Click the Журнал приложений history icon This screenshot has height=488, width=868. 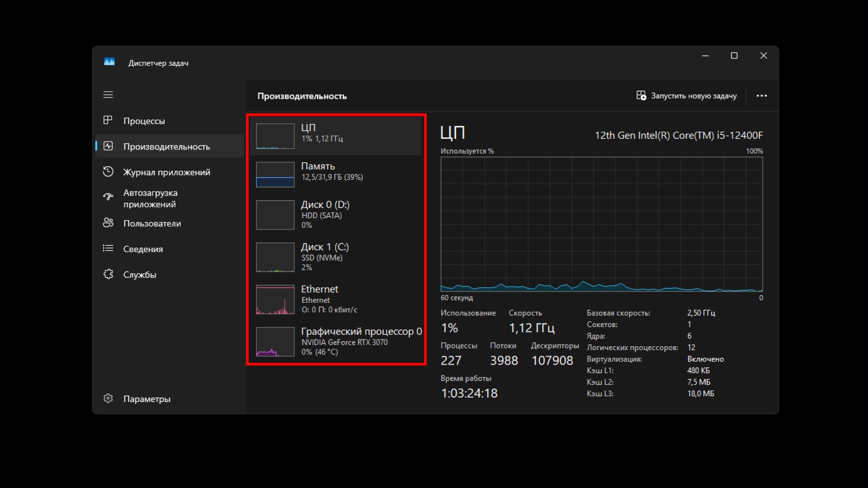pyautogui.click(x=108, y=172)
